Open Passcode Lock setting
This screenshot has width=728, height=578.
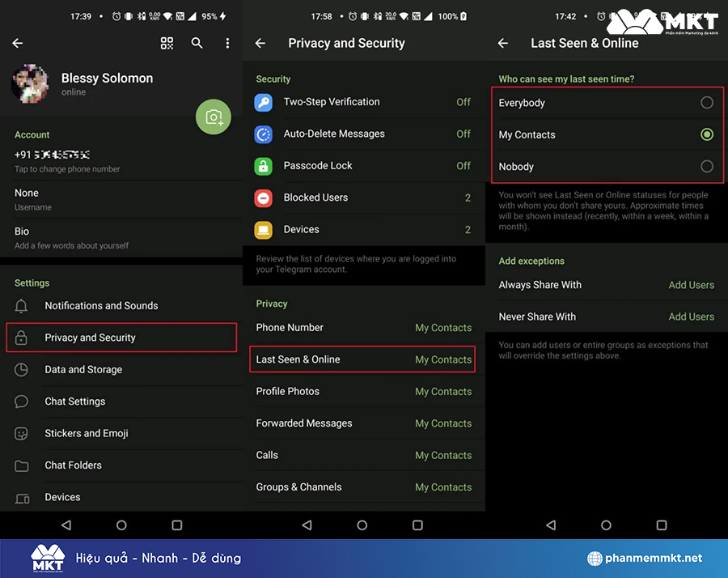coord(363,166)
